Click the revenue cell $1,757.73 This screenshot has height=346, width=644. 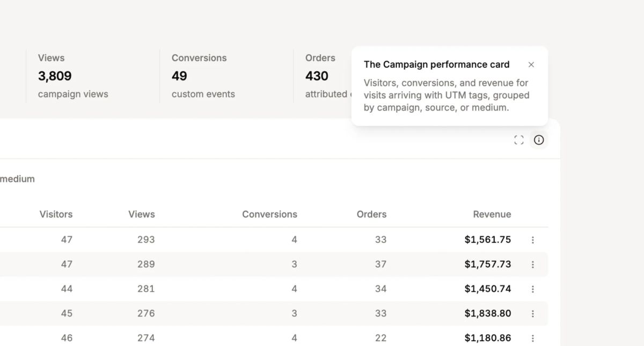click(488, 264)
